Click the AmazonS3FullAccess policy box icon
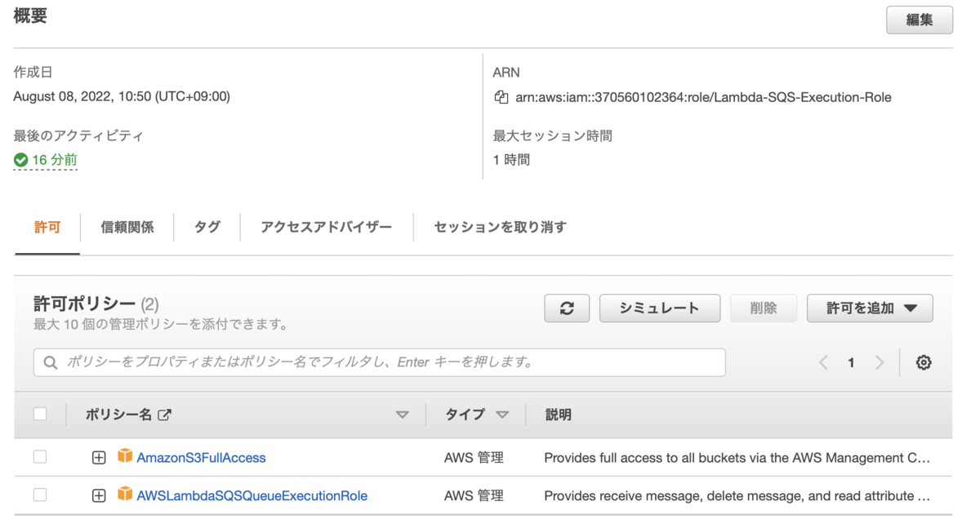The height and width of the screenshot is (528, 980). tap(125, 455)
